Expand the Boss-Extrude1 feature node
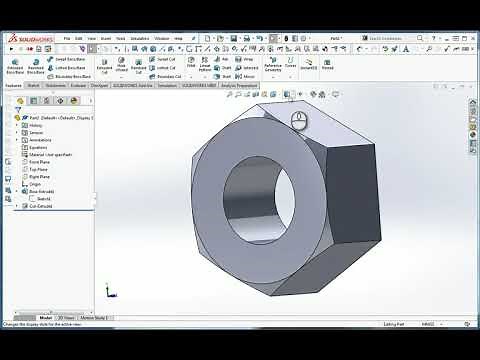 pos(17,191)
